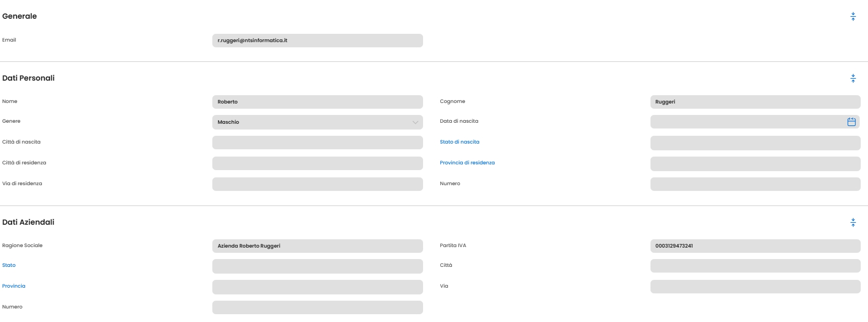The height and width of the screenshot is (322, 868).
Task: Open the Data di nascita calendar picker
Action: point(851,122)
